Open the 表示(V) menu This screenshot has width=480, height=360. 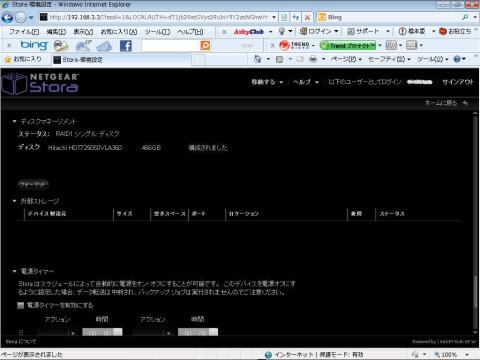[x=83, y=32]
